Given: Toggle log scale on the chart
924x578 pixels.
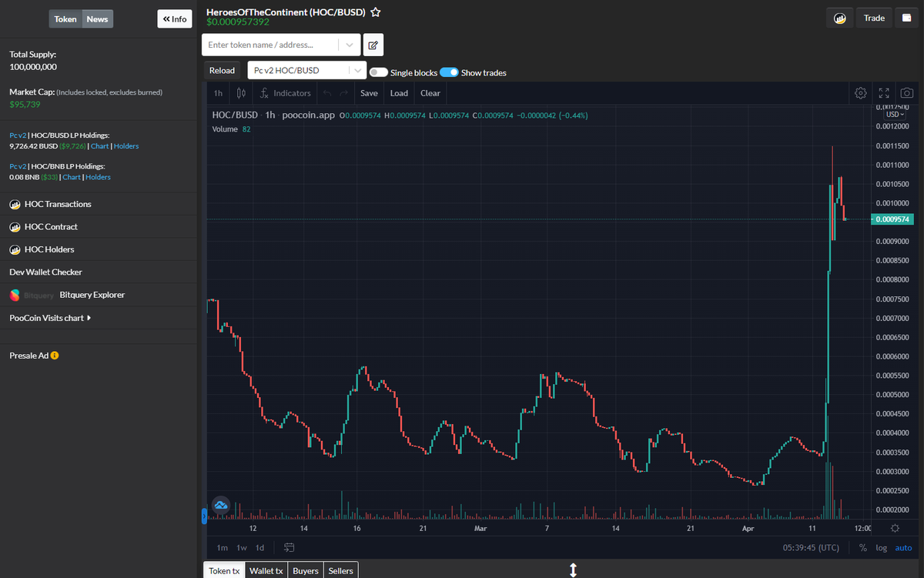Looking at the screenshot, I should point(882,548).
